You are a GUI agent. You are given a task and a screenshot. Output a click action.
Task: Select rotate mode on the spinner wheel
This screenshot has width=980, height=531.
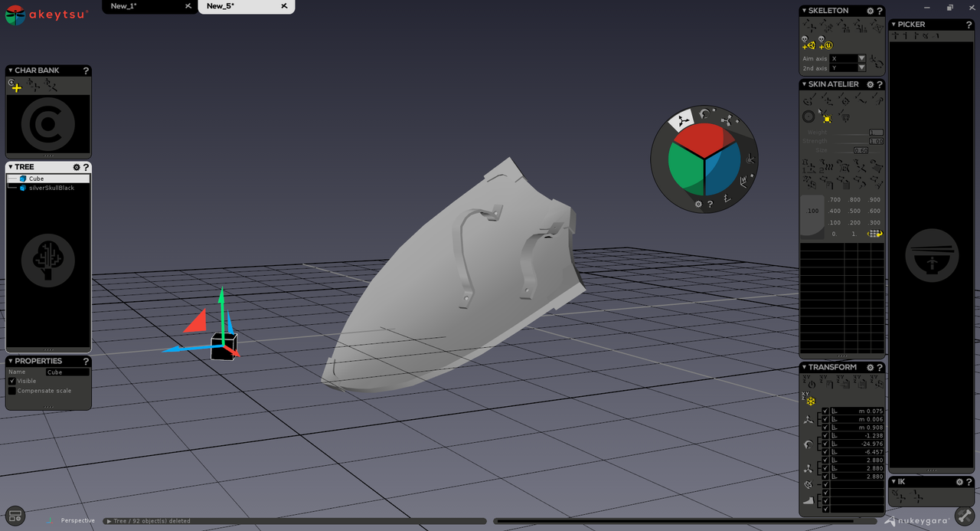[x=705, y=113]
